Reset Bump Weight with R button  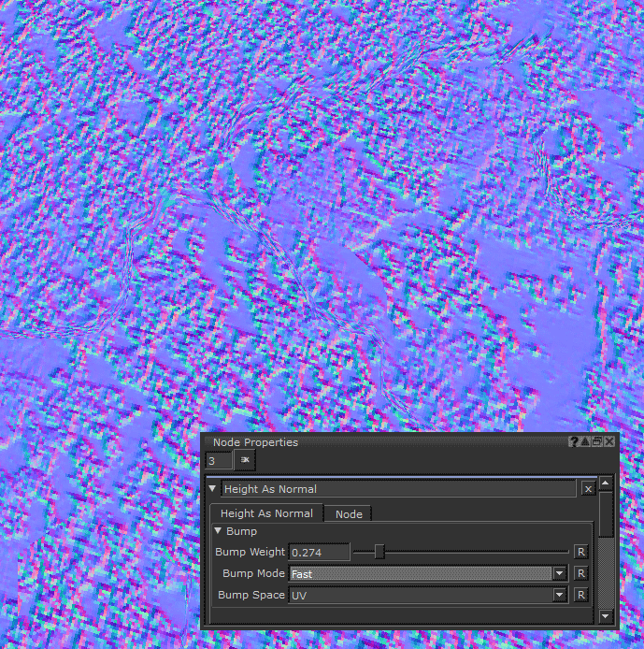click(x=580, y=552)
